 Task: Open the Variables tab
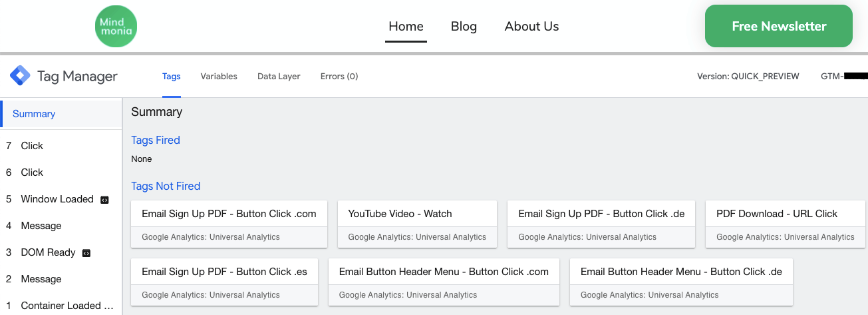(219, 77)
